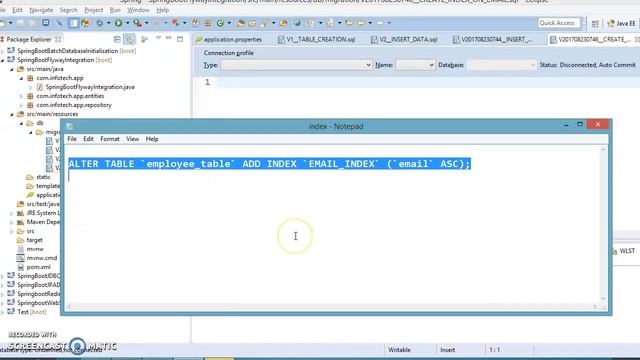Open the Search menu in Eclipse
Viewport: 640px width, 360px height.
pos(68,10)
